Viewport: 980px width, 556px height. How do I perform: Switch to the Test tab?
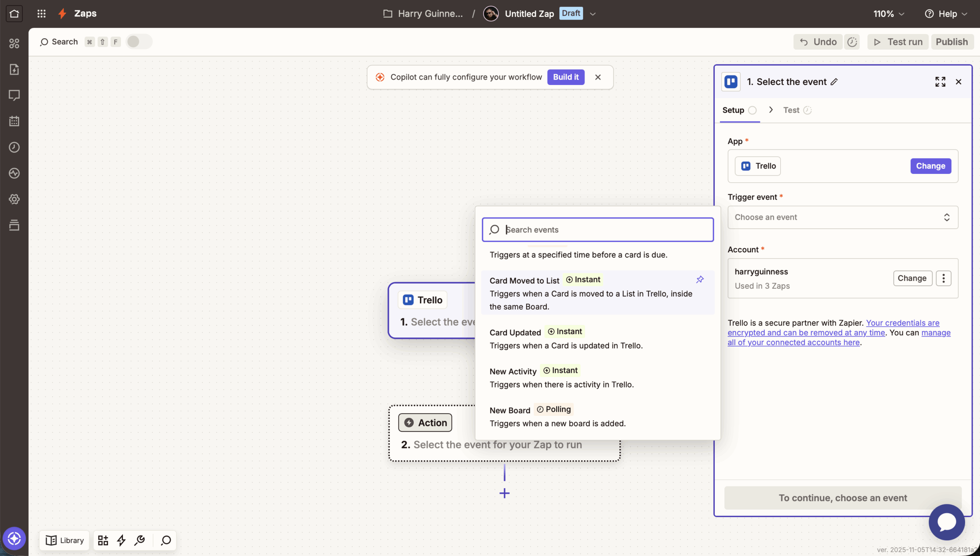[791, 110]
